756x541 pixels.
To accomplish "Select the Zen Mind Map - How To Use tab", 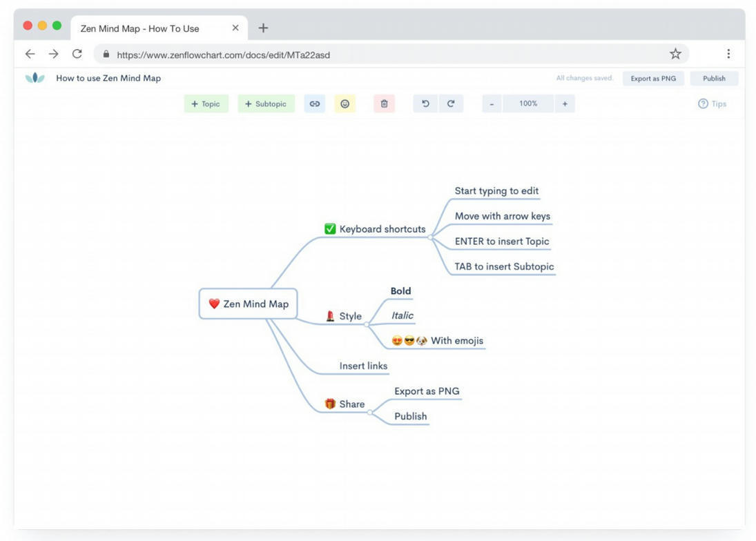I will pyautogui.click(x=159, y=28).
